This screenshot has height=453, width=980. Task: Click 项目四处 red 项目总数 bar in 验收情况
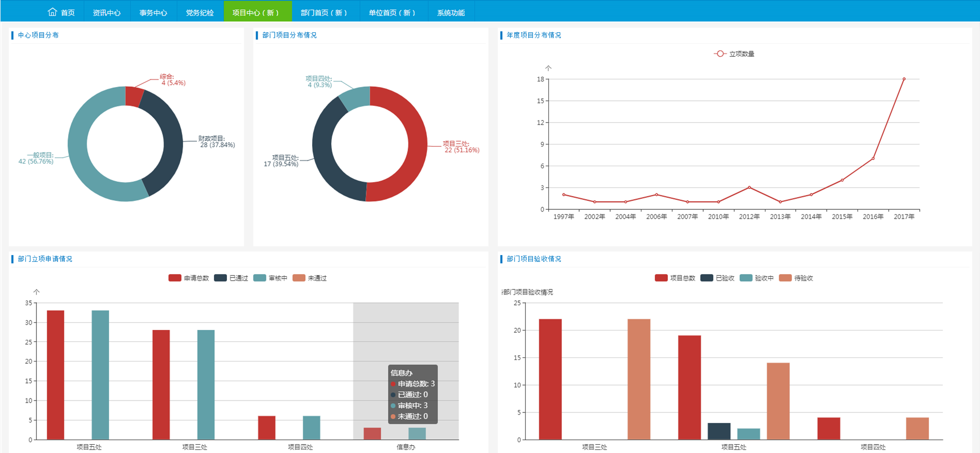pyautogui.click(x=829, y=429)
